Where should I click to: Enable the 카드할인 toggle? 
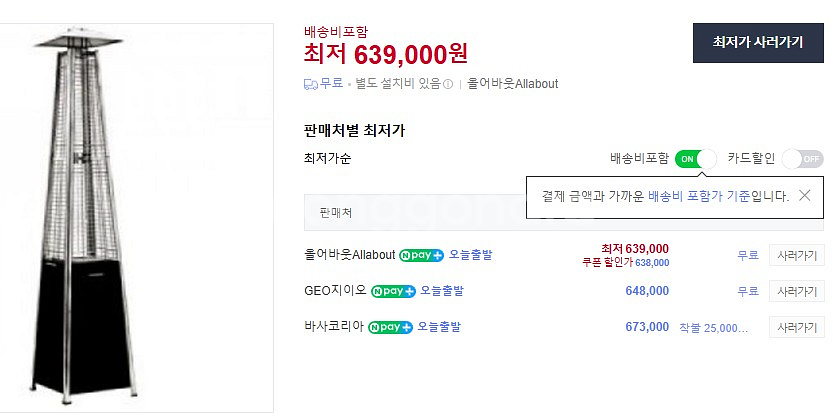(802, 158)
